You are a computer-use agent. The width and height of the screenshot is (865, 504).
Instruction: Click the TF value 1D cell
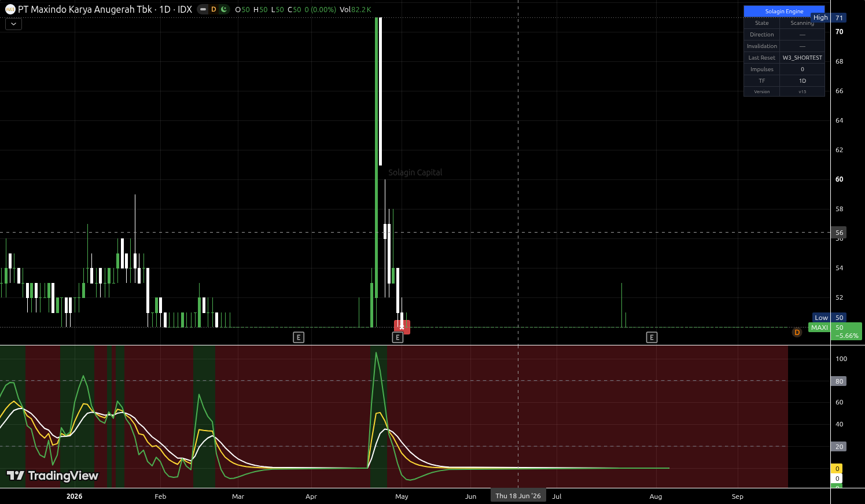click(x=802, y=81)
